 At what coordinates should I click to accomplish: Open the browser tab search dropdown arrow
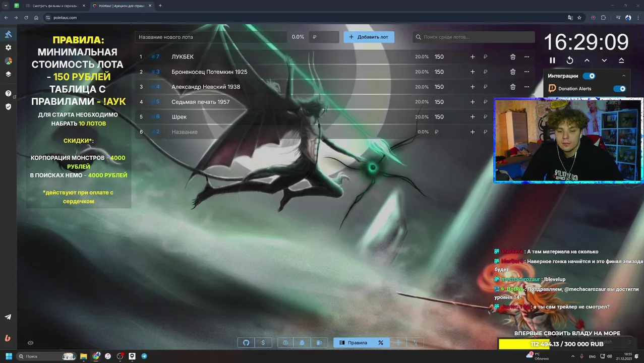(6, 6)
